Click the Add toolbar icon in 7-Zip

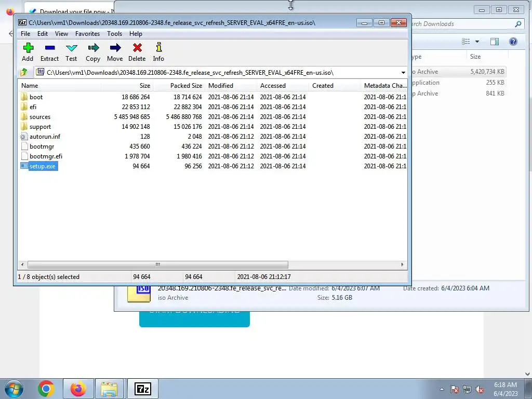coord(28,47)
